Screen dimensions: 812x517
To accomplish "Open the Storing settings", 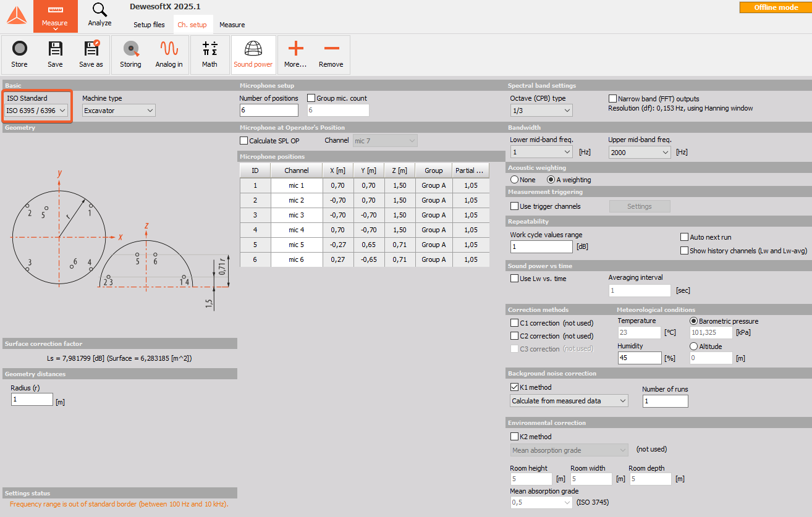I will click(x=130, y=55).
